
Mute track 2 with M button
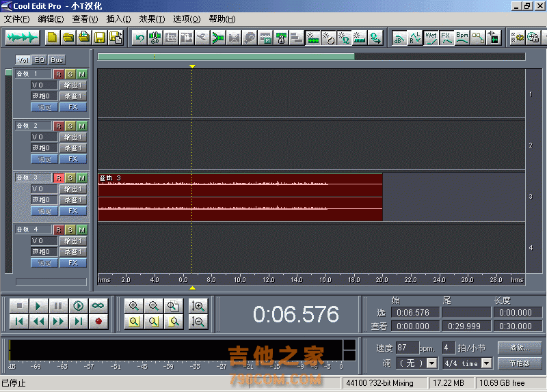point(81,126)
